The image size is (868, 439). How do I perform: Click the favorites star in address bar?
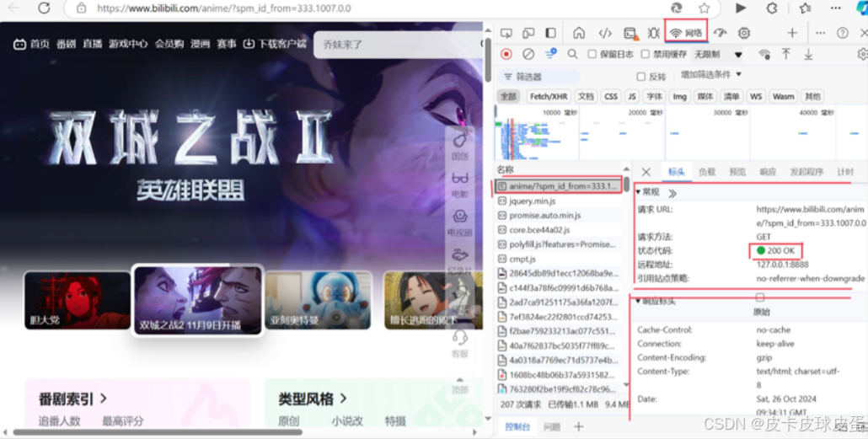[705, 8]
